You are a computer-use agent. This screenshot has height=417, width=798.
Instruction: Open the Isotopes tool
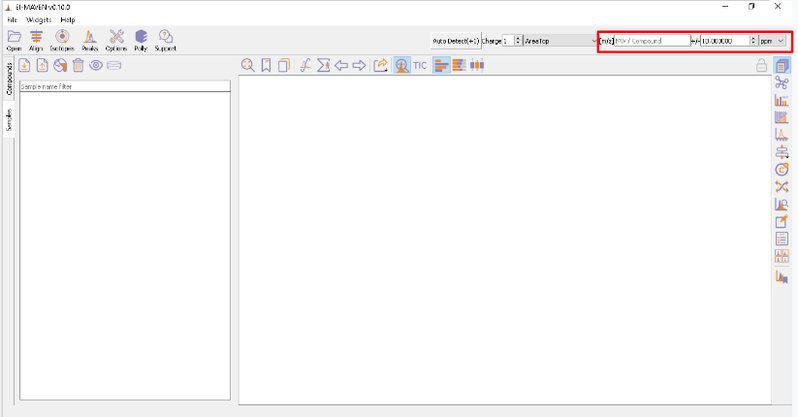(x=62, y=41)
